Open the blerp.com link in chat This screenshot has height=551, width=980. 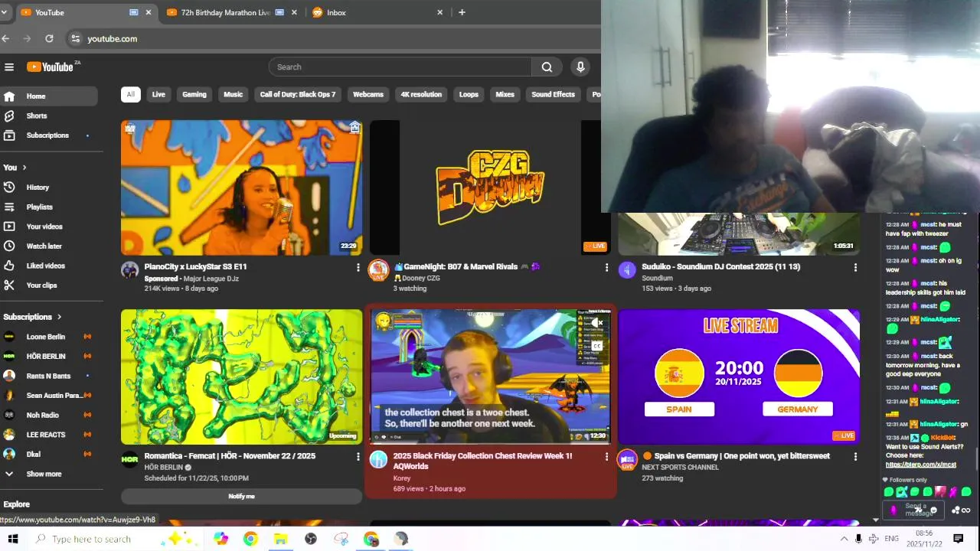pyautogui.click(x=921, y=465)
